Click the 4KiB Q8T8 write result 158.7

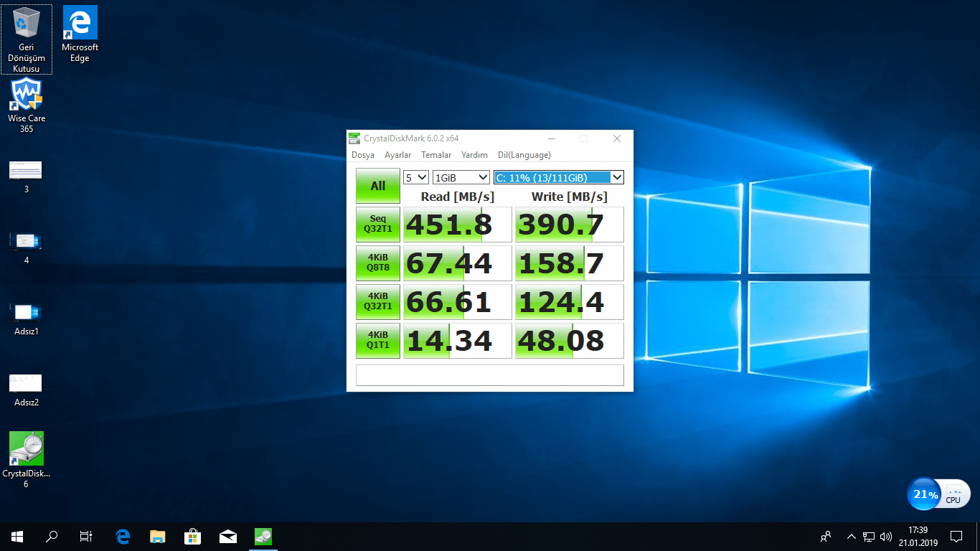pos(570,263)
